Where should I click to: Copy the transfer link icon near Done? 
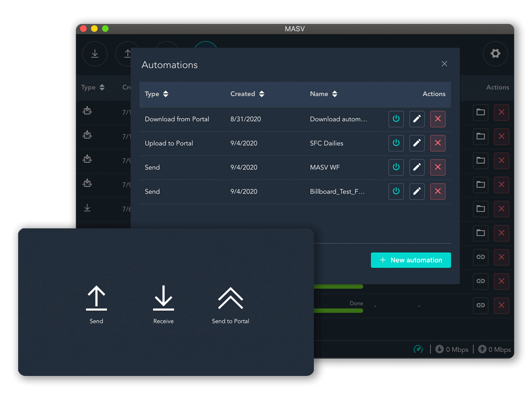click(481, 305)
